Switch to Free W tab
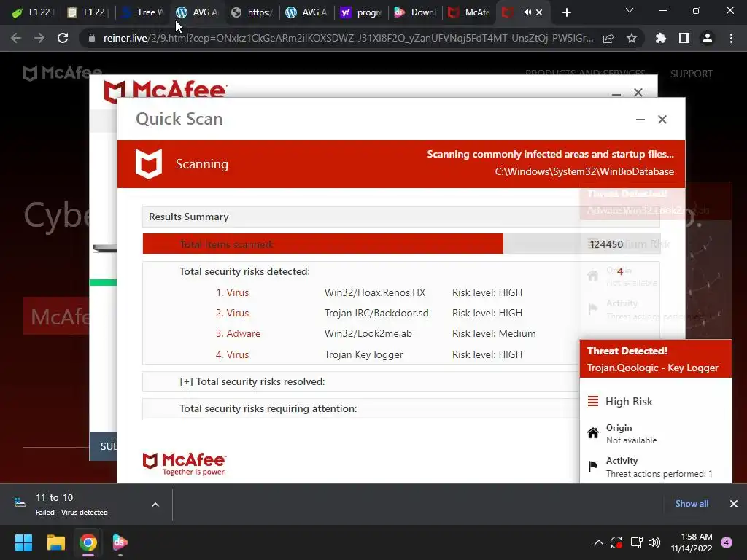This screenshot has width=747, height=560. coord(142,12)
